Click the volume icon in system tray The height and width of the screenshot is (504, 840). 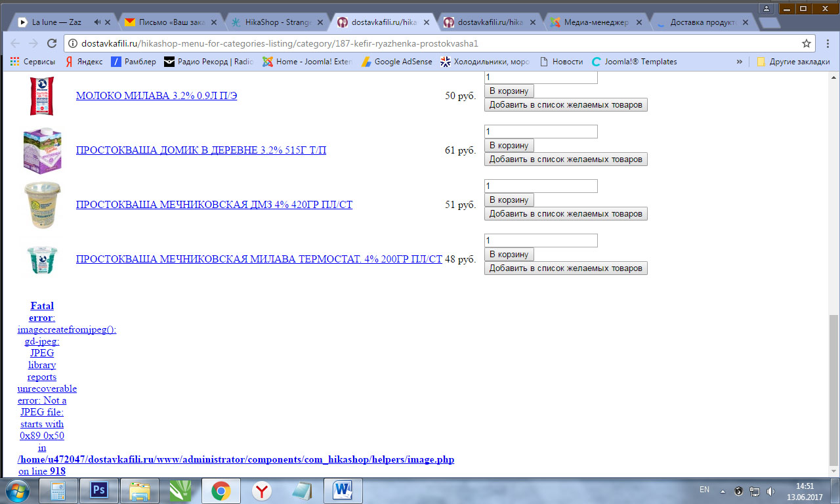(x=770, y=490)
